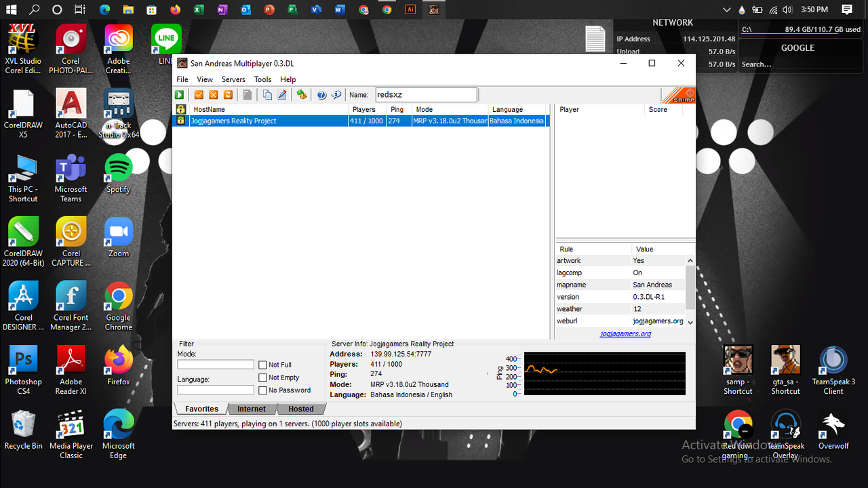Switch to the Internet tab
Viewport: 868px width, 488px height.
tap(252, 409)
